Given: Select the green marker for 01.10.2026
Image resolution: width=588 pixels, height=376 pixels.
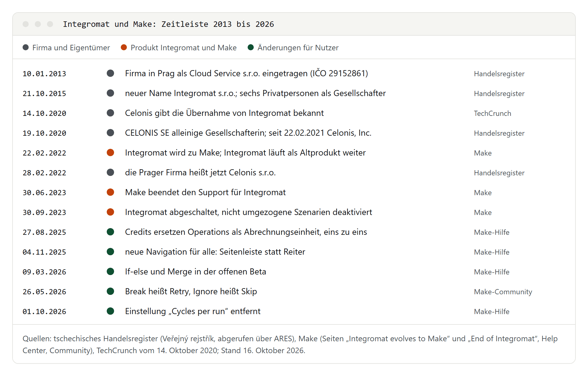Looking at the screenshot, I should pyautogui.click(x=110, y=311).
